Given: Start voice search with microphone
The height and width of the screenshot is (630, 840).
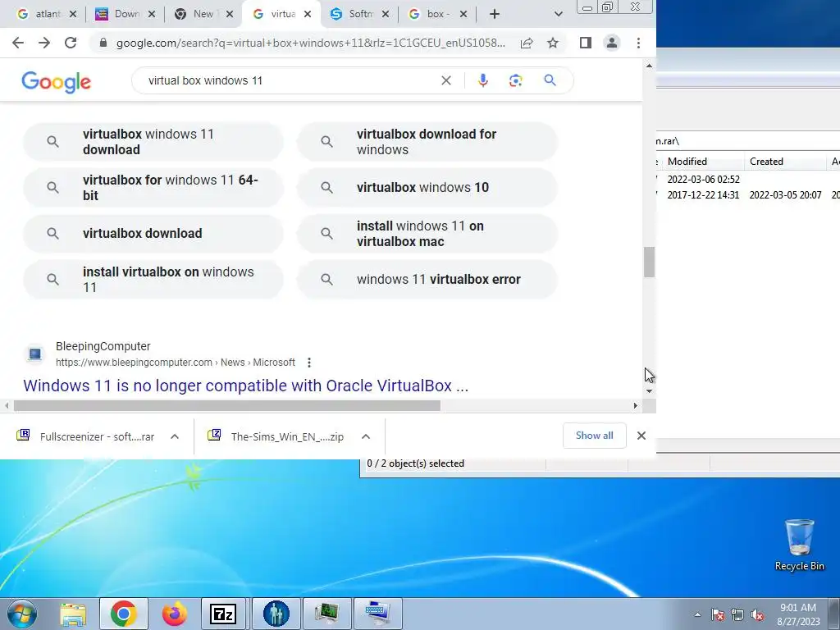Looking at the screenshot, I should click(482, 80).
